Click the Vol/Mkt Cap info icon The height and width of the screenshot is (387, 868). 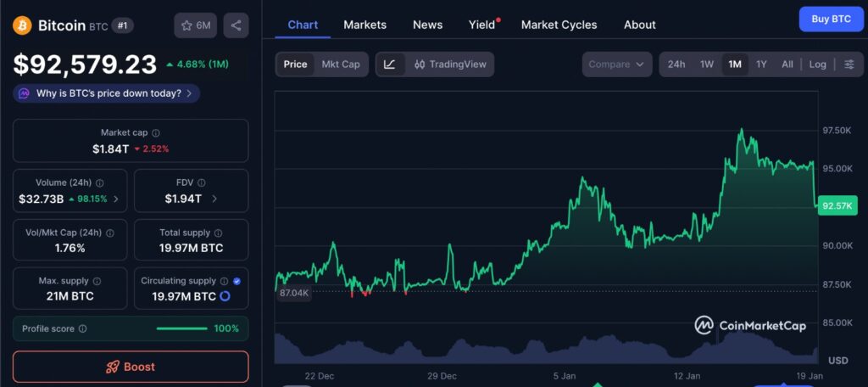110,233
